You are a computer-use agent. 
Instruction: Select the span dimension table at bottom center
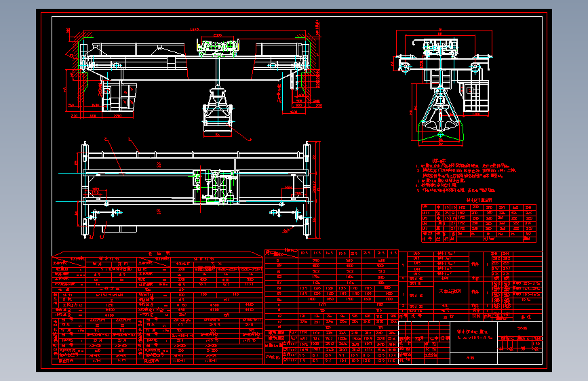click(332, 306)
